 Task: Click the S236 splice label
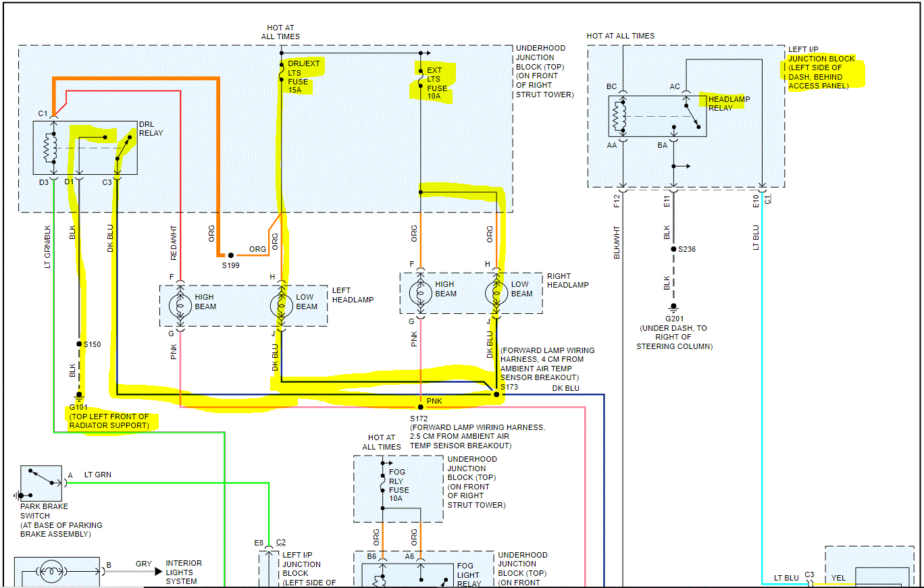pyautogui.click(x=688, y=250)
